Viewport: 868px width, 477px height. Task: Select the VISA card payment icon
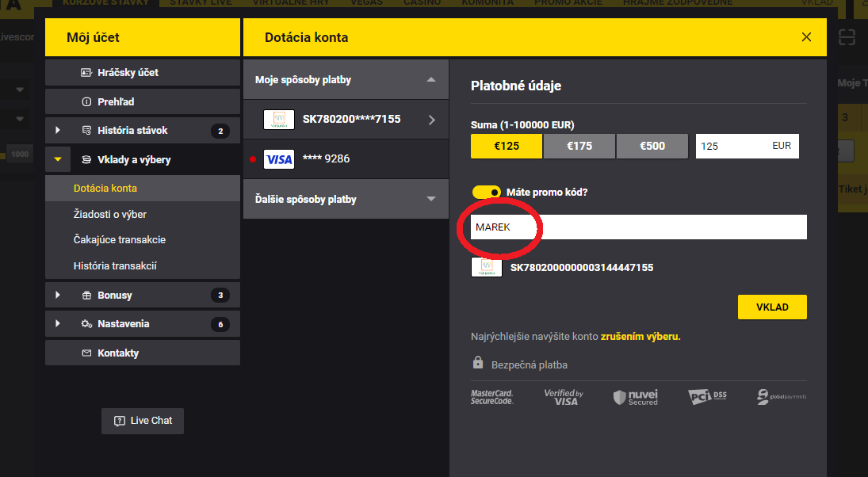pyautogui.click(x=278, y=159)
